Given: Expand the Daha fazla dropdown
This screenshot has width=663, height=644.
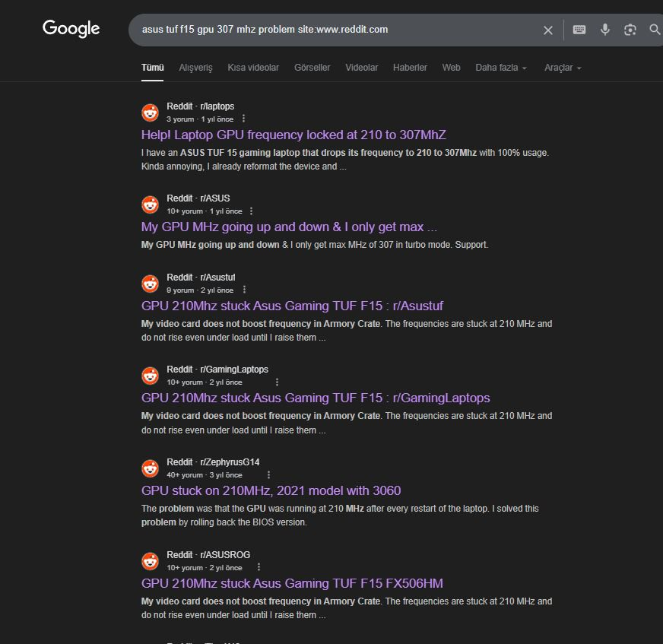Looking at the screenshot, I should coord(501,68).
